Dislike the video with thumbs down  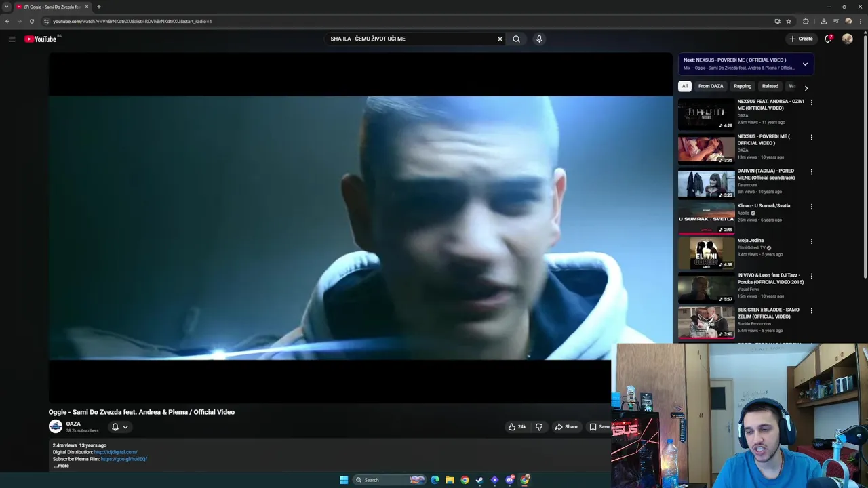click(539, 427)
